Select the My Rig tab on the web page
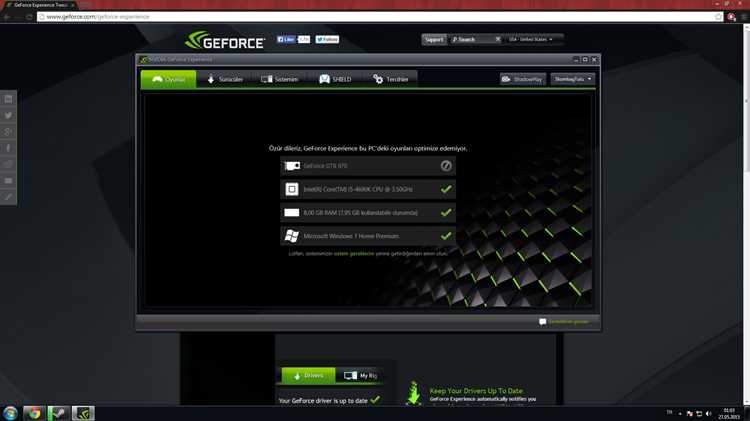Image resolution: width=750 pixels, height=421 pixels. click(361, 376)
